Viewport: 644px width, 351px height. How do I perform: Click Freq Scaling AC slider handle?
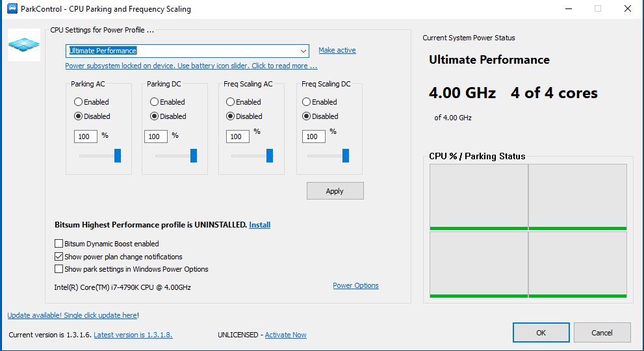click(x=270, y=156)
